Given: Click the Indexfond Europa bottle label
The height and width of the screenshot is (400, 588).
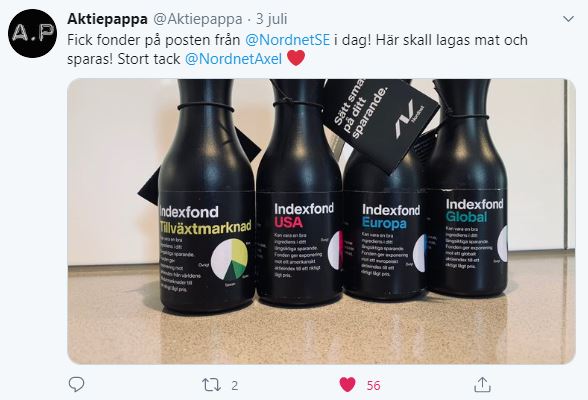Looking at the screenshot, I should click(386, 240).
